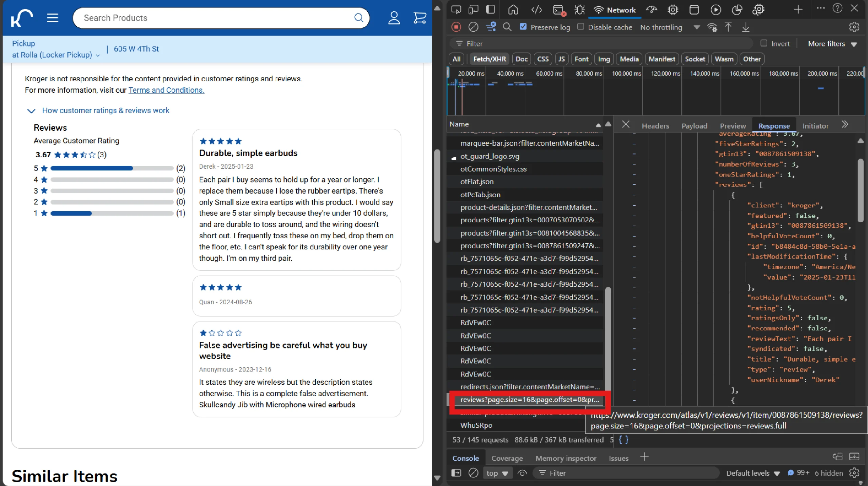868x486 pixels.
Task: Toggle the Fetch/XHR request type filter
Action: (x=489, y=59)
